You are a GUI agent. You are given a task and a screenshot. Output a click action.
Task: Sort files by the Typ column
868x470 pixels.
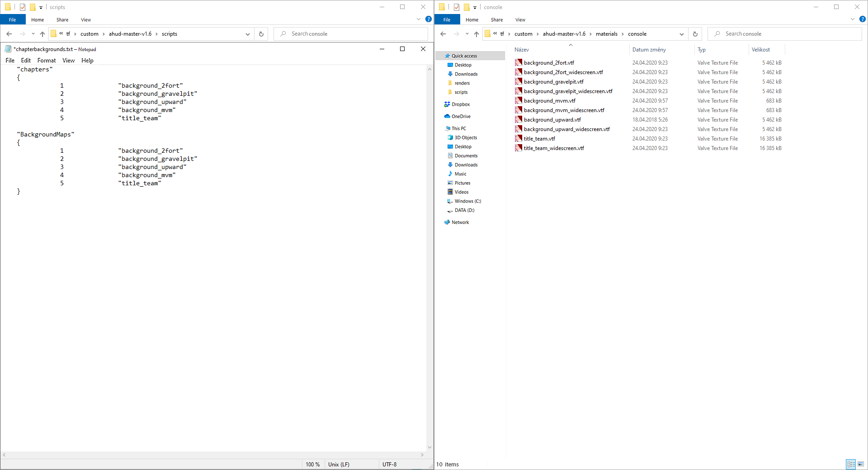point(702,50)
